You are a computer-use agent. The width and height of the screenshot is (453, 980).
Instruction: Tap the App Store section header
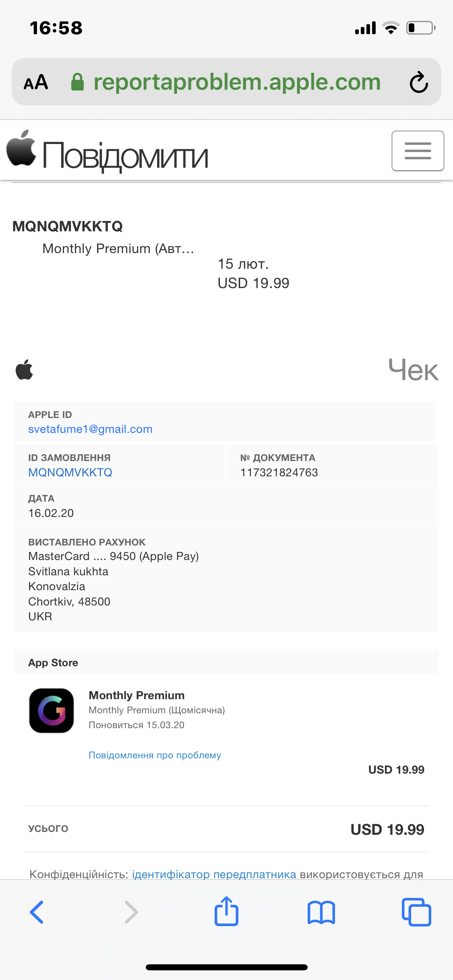53,663
